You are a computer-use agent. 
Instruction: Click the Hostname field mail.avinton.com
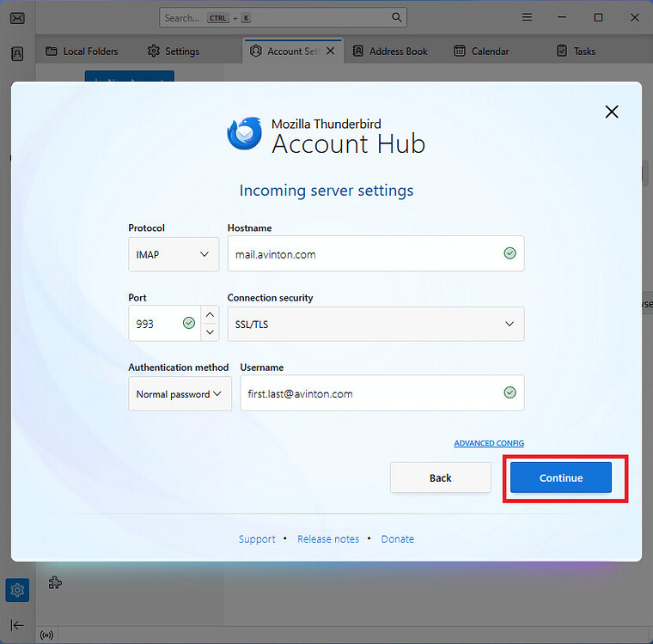tap(375, 253)
